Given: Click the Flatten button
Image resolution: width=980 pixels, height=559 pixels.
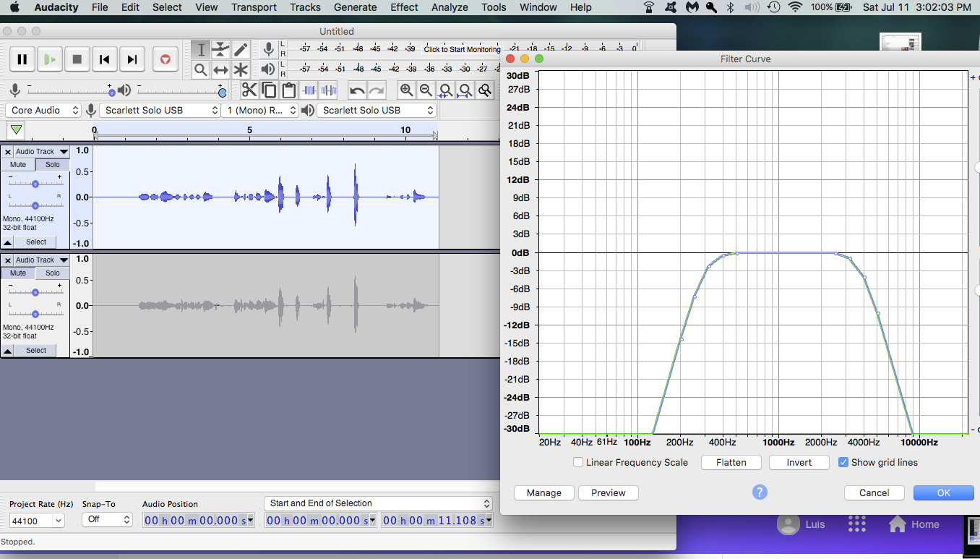Looking at the screenshot, I should [x=731, y=462].
